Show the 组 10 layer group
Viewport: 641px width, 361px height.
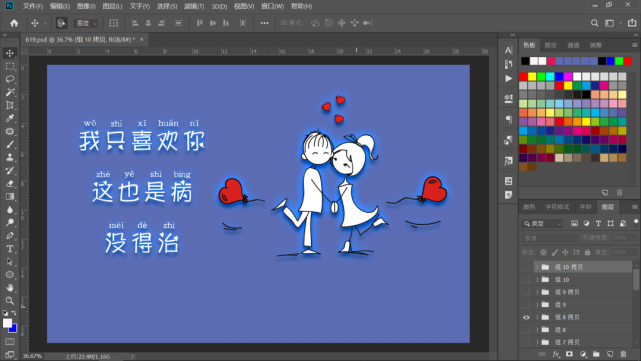[x=526, y=280]
